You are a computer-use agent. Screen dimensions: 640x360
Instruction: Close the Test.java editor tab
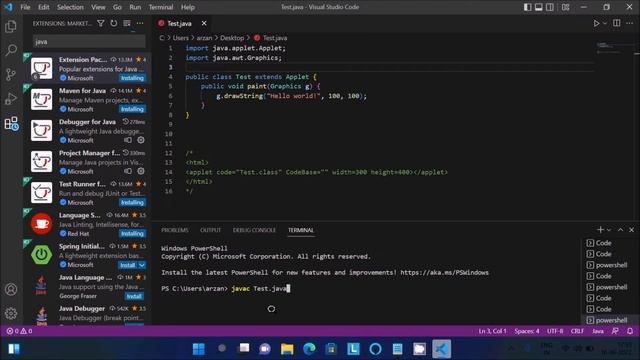[x=204, y=23]
